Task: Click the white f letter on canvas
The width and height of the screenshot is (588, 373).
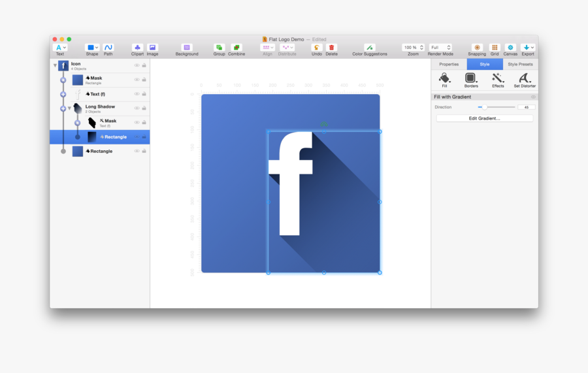Action: tap(291, 184)
